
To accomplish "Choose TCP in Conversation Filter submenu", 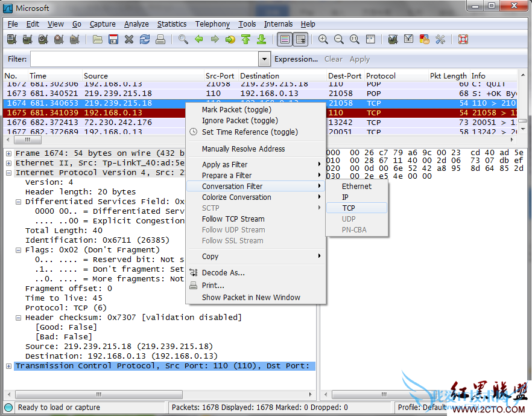I will [349, 208].
